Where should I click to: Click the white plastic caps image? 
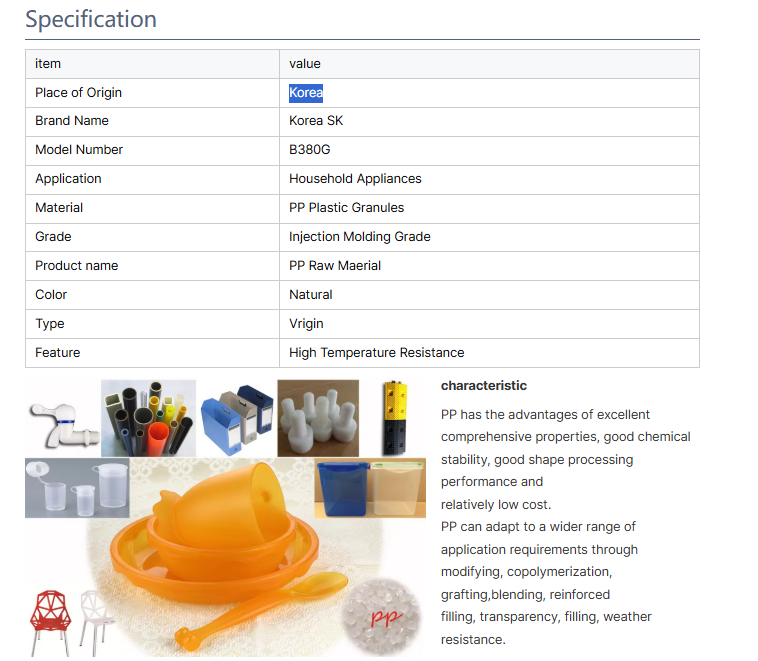tap(317, 417)
